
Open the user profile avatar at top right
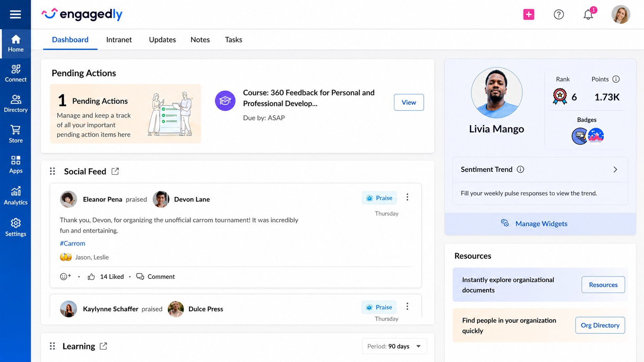coord(621,15)
